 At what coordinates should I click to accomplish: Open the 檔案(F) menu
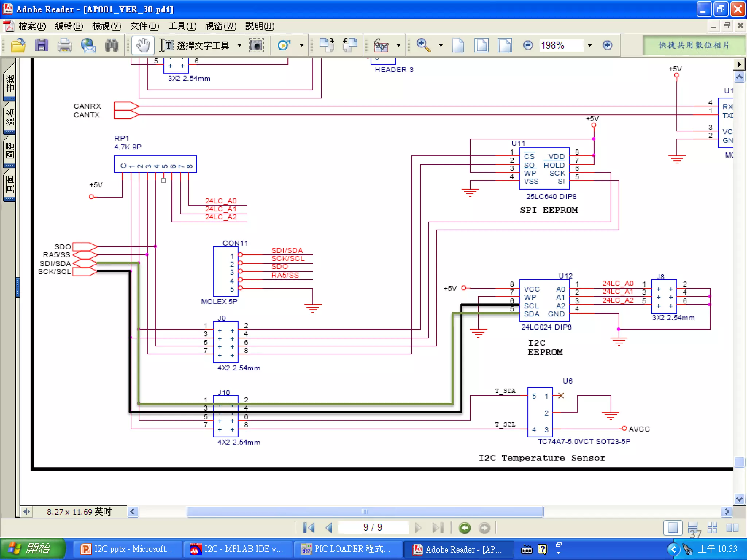pyautogui.click(x=32, y=26)
